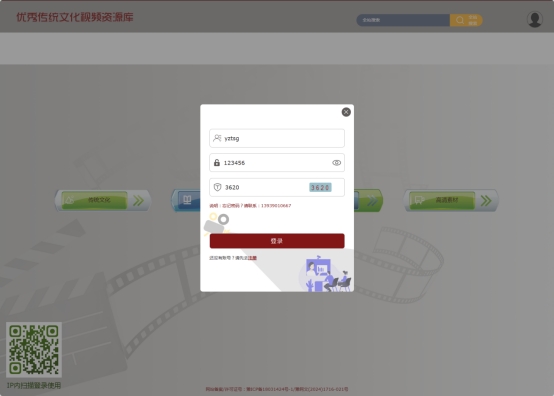554x396 pixels.
Task: Expand the double chevron beside 高清素材
Action: tap(486, 201)
